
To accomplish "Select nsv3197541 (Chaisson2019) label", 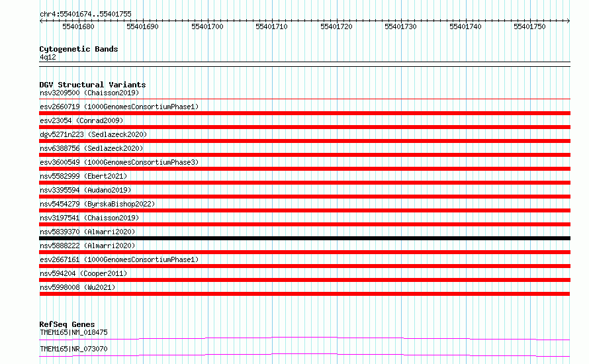I will tap(89, 218).
